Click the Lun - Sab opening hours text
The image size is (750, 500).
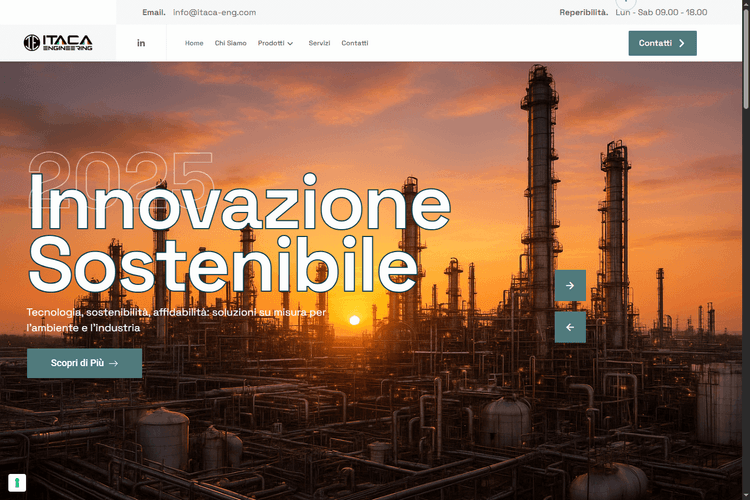coord(660,12)
